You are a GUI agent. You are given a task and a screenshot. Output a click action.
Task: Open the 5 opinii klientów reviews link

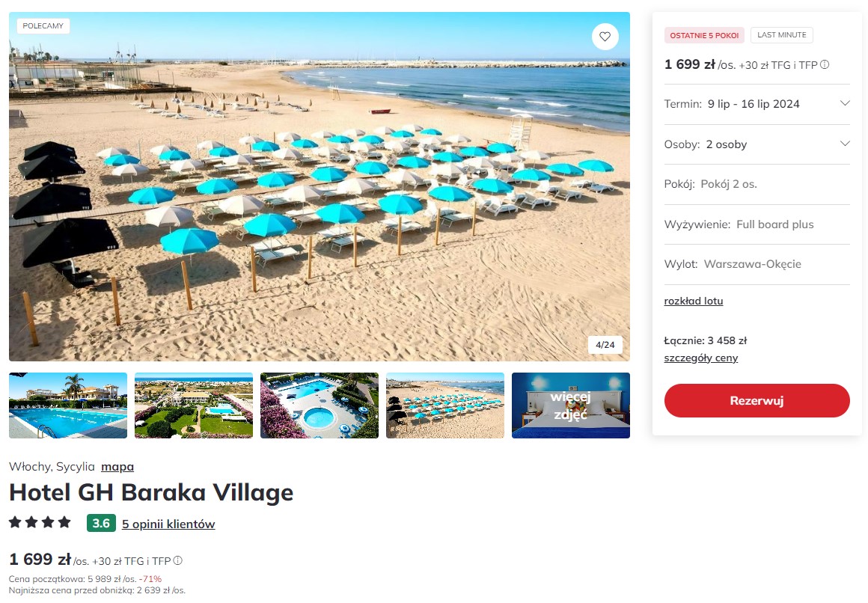pyautogui.click(x=168, y=524)
